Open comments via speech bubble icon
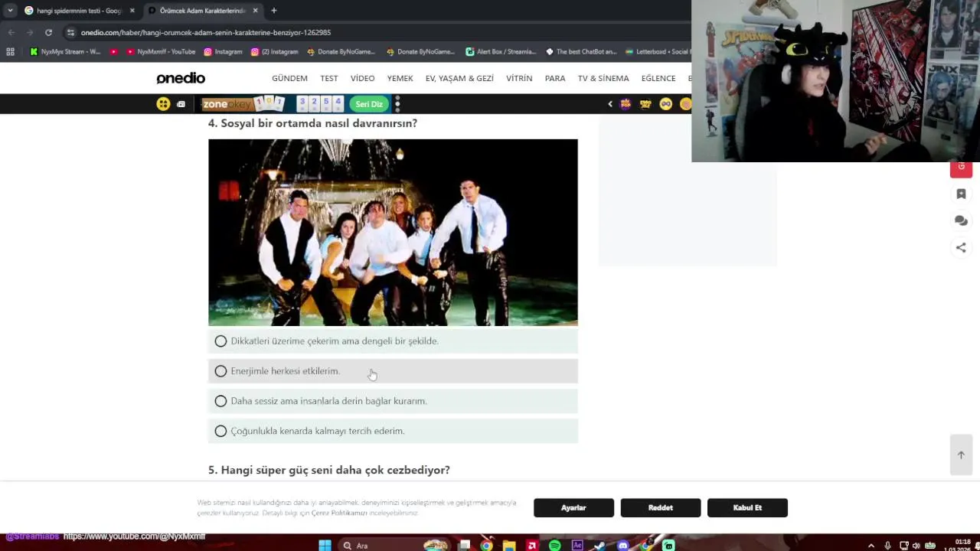 [x=961, y=220]
